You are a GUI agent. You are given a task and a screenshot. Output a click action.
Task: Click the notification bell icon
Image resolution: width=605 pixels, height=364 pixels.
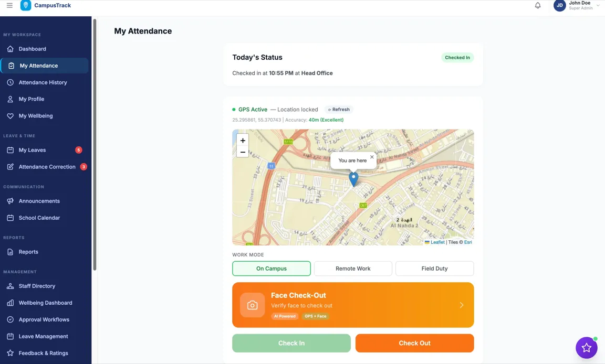[538, 6]
